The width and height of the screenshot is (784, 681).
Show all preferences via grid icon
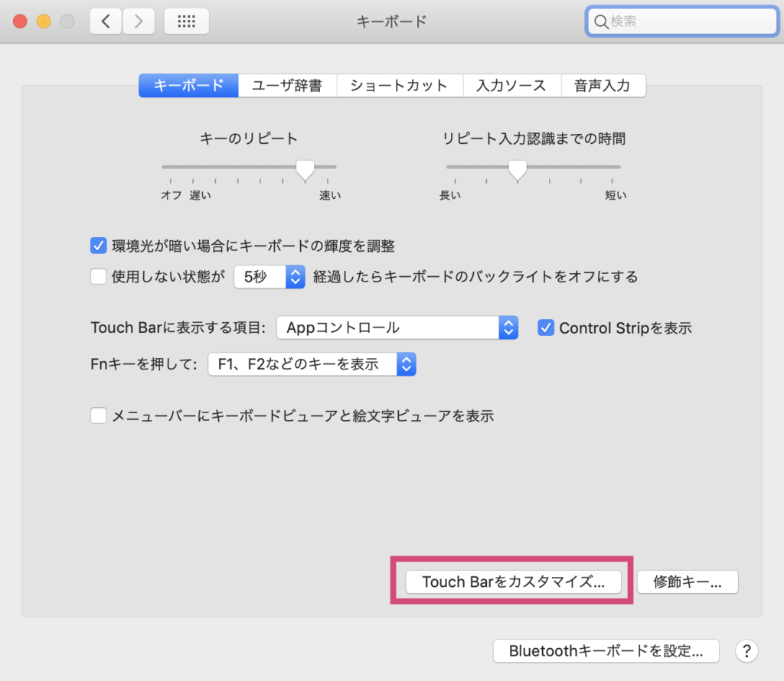click(187, 21)
